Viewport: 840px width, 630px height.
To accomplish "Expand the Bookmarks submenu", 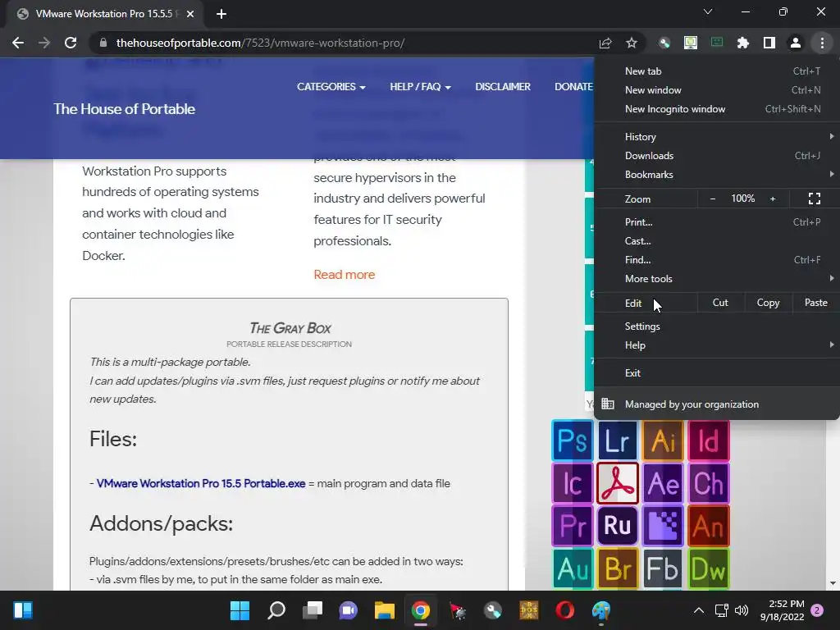I will pos(717,175).
